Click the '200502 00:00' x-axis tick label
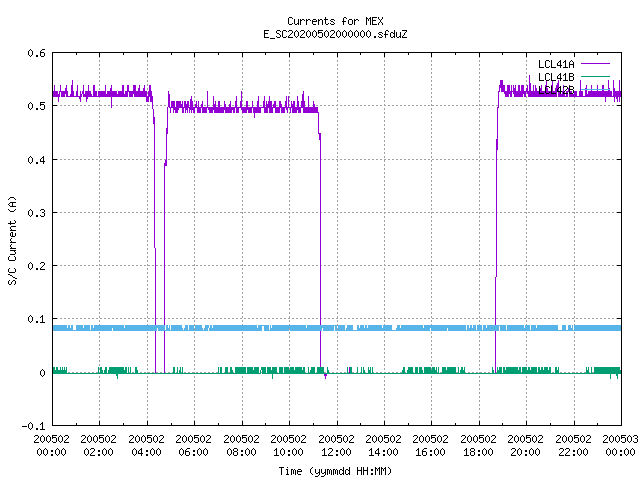This screenshot has width=640, height=480. point(51,445)
